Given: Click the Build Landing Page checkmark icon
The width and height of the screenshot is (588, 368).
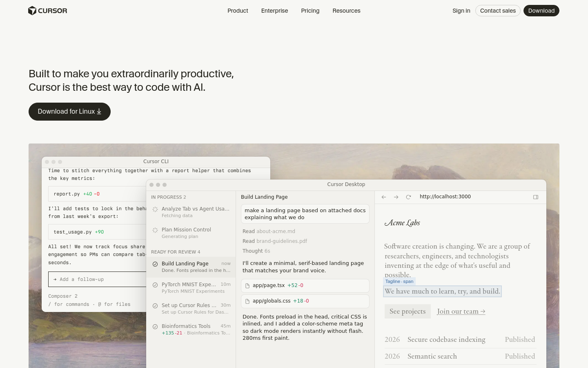Looking at the screenshot, I should coord(155,264).
